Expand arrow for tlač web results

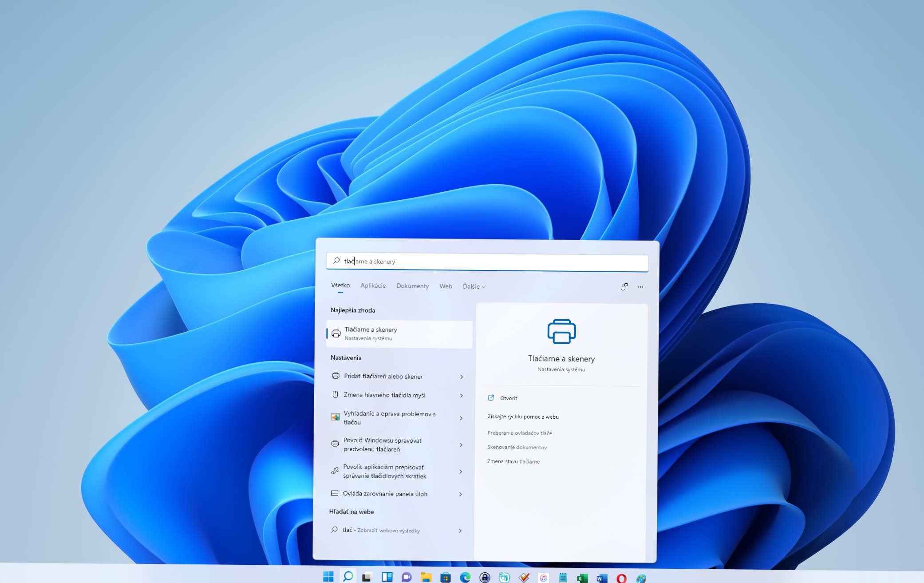(460, 531)
